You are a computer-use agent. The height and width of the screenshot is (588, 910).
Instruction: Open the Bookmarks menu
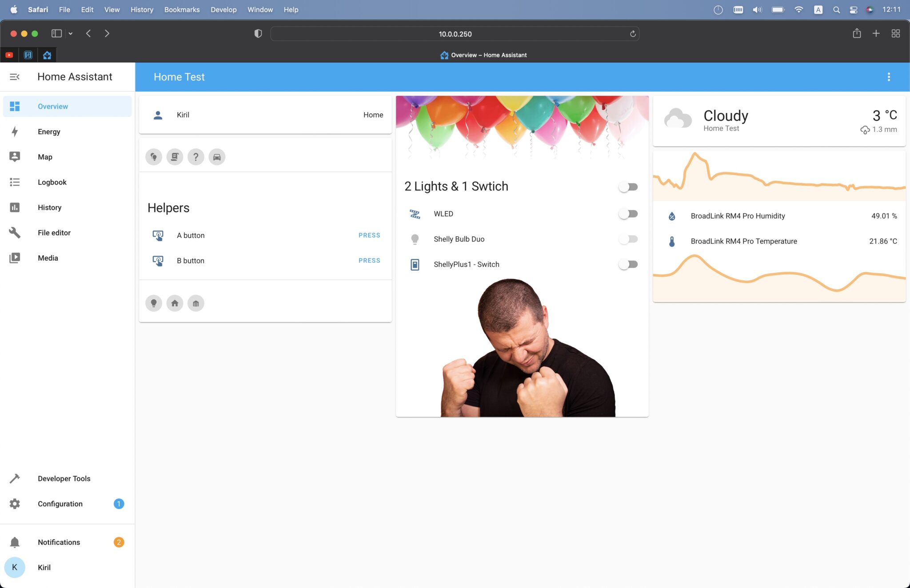point(181,9)
